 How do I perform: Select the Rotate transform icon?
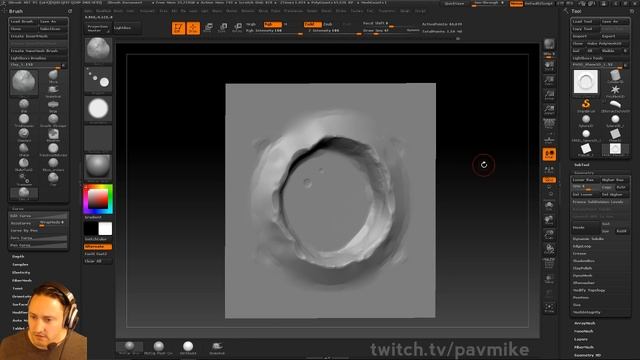click(237, 28)
